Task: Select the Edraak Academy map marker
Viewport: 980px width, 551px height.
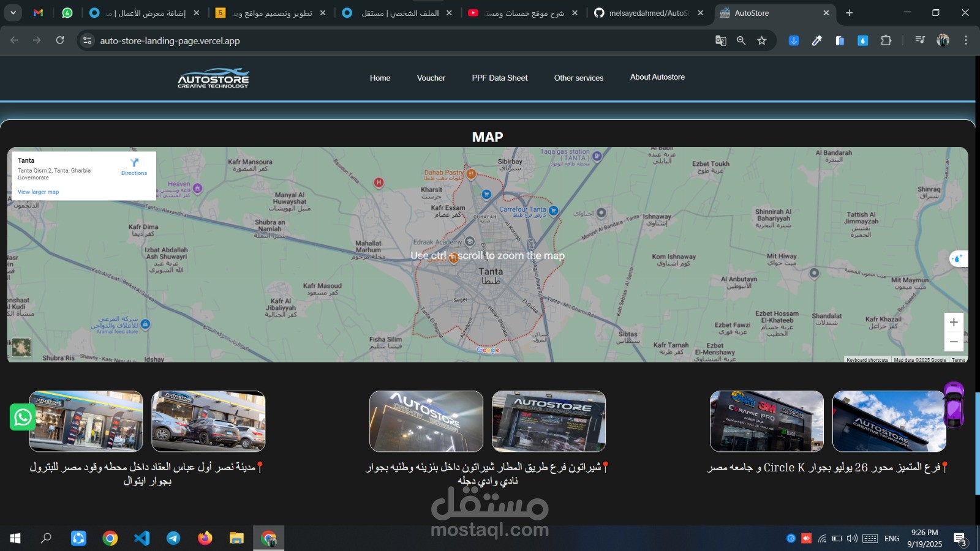Action: pos(470,241)
